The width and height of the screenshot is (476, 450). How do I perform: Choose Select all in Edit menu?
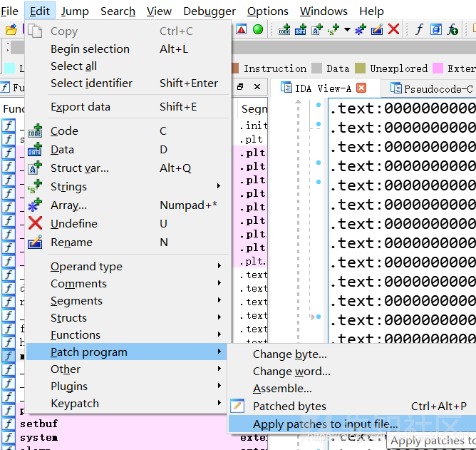128,66
